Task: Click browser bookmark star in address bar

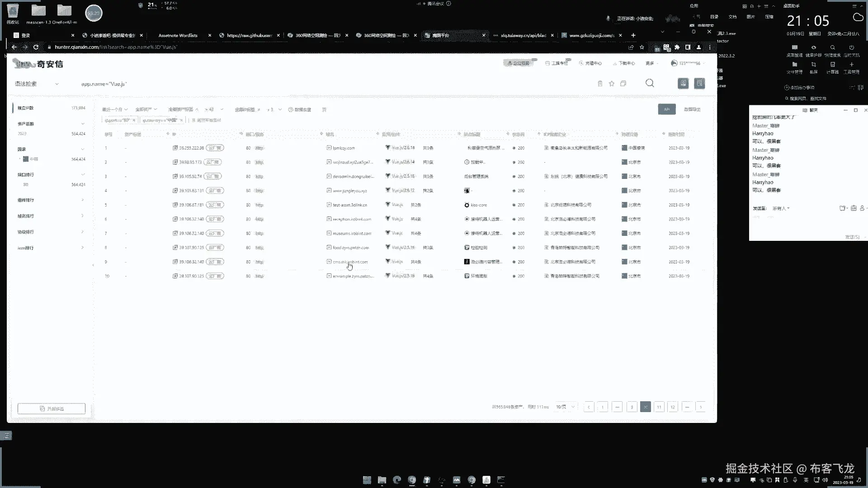Action: 642,47
